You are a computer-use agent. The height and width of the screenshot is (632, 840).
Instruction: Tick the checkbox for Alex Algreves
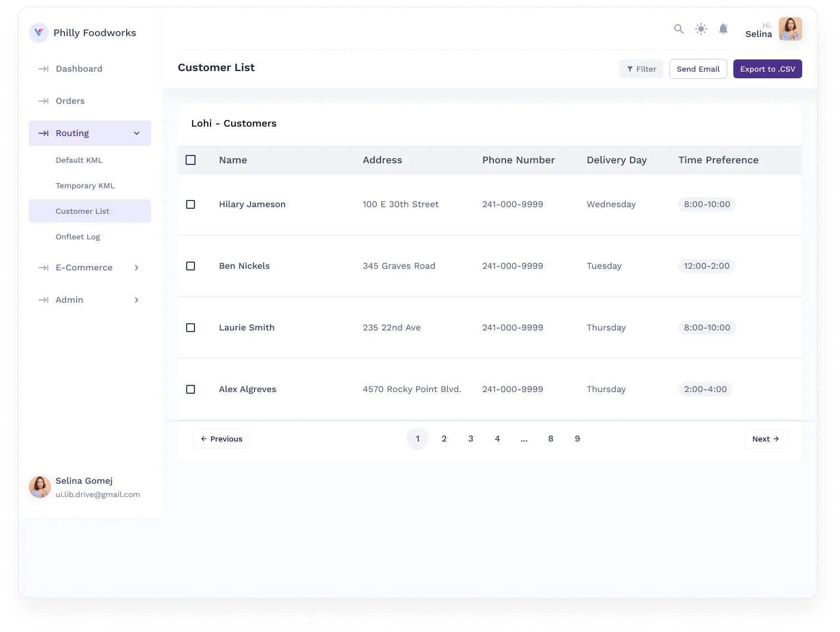191,389
